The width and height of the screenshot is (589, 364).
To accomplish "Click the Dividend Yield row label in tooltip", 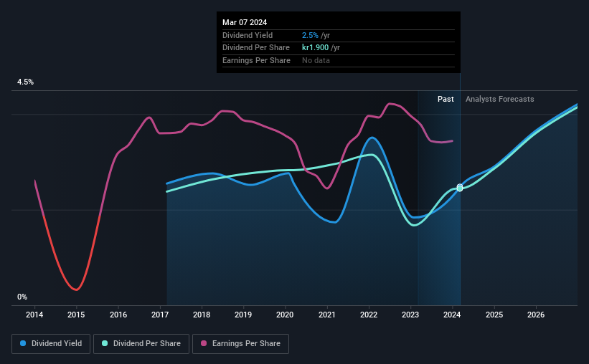I will click(248, 35).
